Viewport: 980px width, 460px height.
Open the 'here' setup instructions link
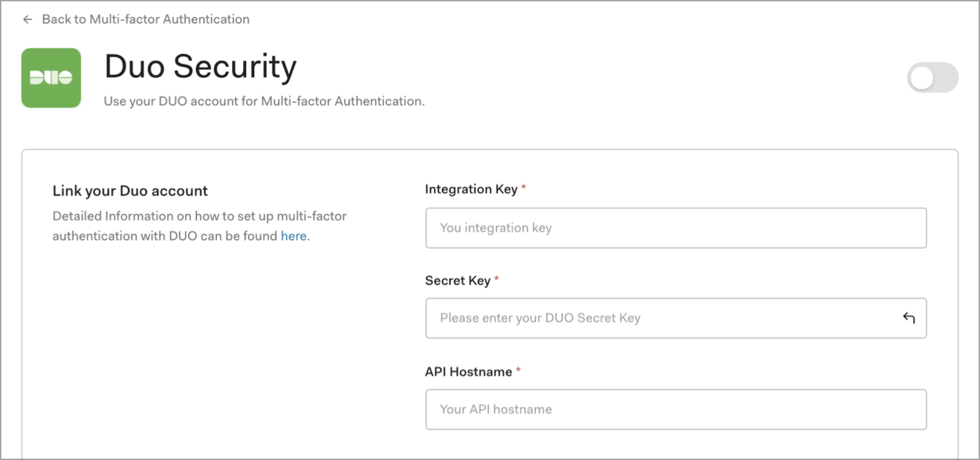click(294, 236)
